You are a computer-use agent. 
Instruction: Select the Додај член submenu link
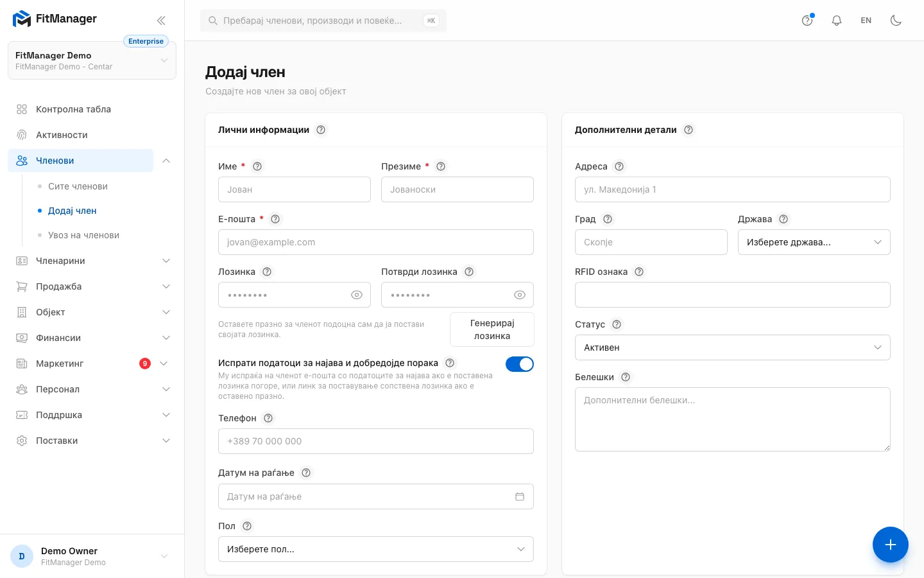click(x=72, y=211)
